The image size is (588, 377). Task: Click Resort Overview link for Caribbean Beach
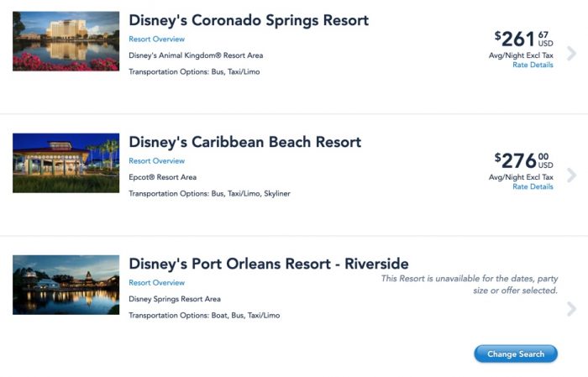[x=157, y=160]
